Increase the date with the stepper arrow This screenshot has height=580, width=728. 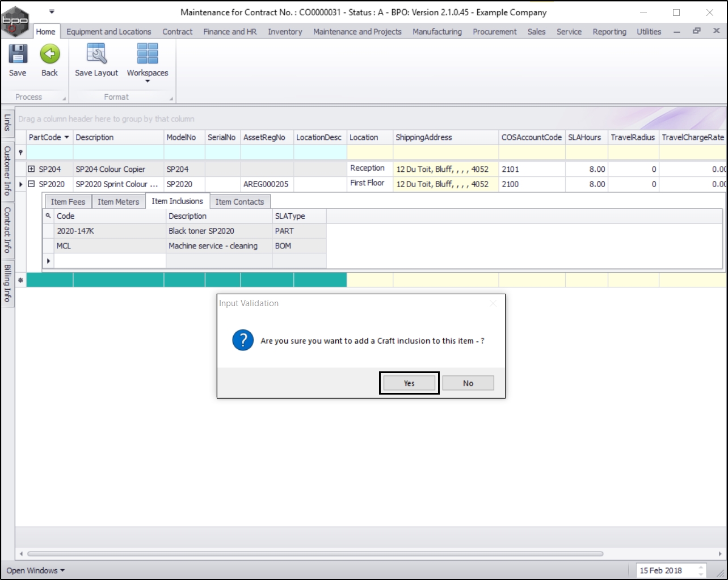point(701,568)
